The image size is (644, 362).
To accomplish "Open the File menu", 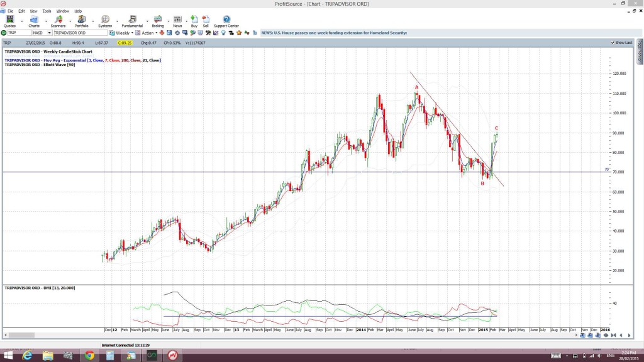I will pyautogui.click(x=10, y=11).
